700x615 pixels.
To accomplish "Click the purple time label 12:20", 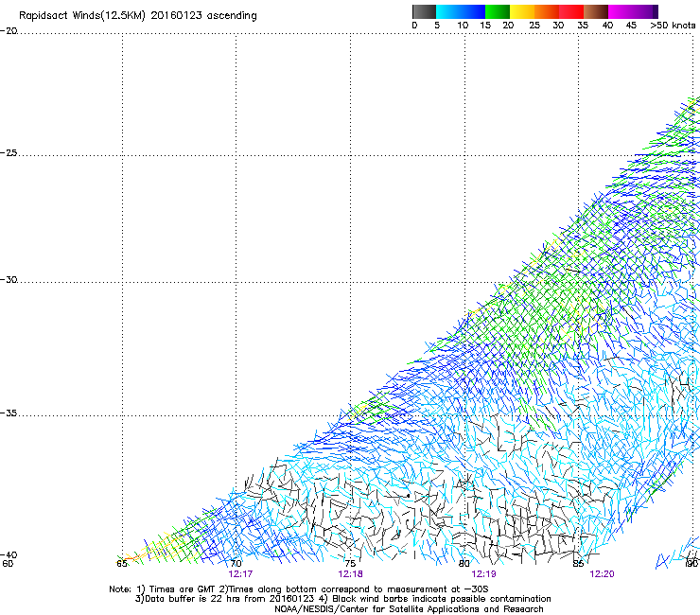I will click(603, 574).
